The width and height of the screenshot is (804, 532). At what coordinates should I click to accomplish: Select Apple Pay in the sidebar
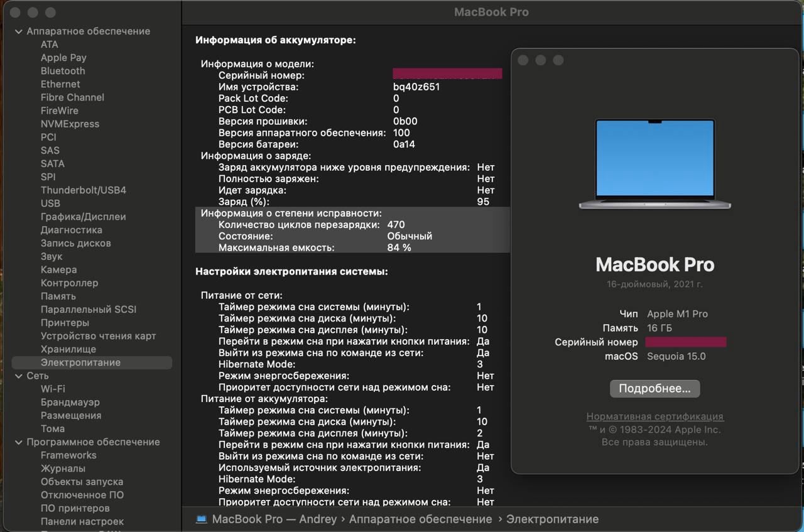click(x=63, y=58)
